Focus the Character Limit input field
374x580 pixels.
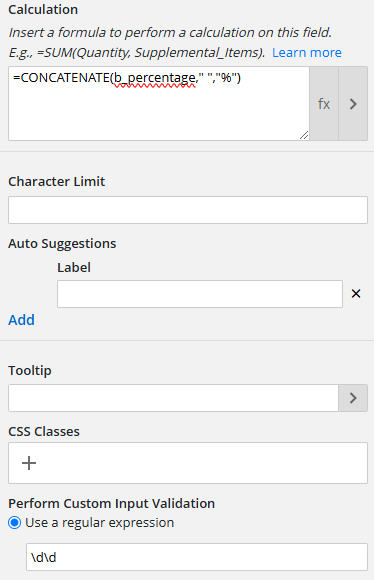(188, 210)
